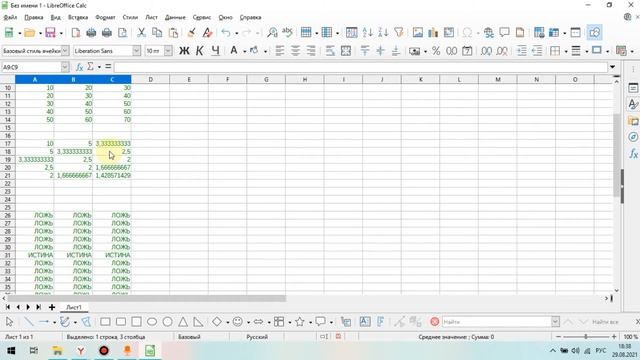
Task: Expand Name Box dropdown
Action: pos(65,67)
